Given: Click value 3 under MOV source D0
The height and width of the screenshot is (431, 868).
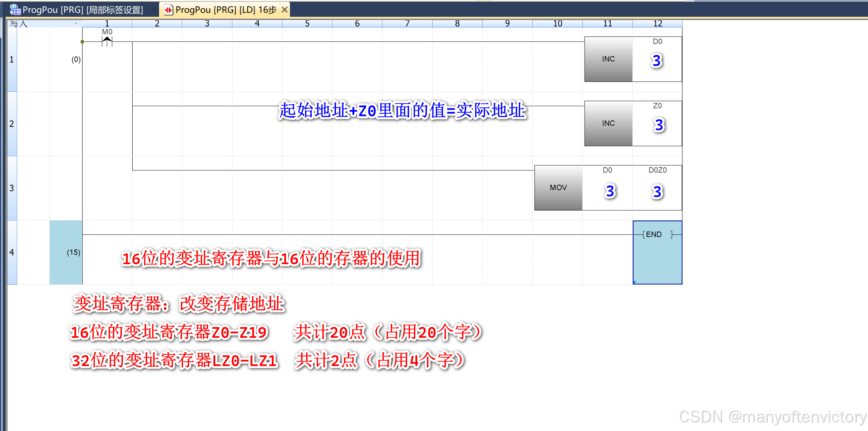Looking at the screenshot, I should tap(610, 191).
